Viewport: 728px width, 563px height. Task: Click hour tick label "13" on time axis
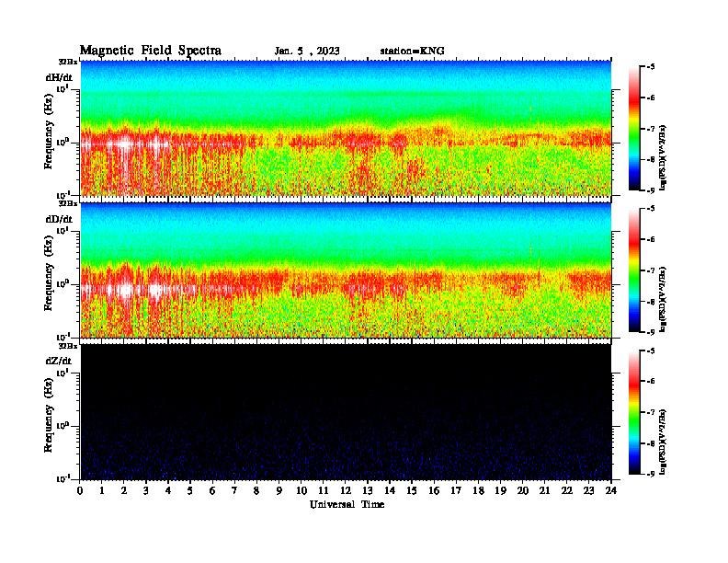pos(368,490)
